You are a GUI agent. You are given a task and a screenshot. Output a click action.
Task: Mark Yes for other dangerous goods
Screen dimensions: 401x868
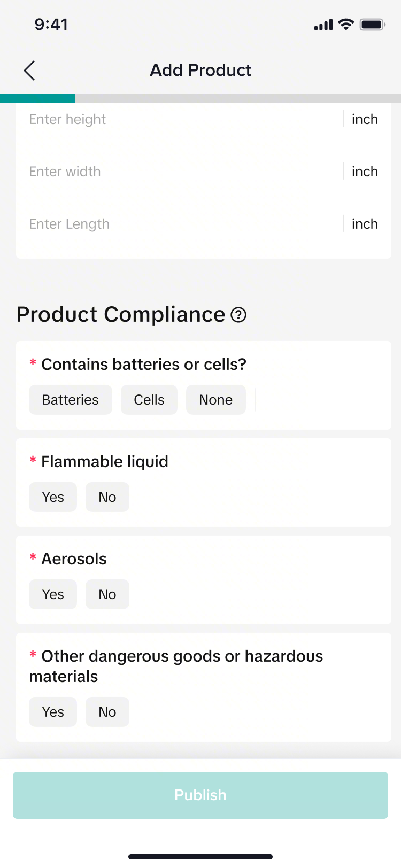pyautogui.click(x=53, y=712)
